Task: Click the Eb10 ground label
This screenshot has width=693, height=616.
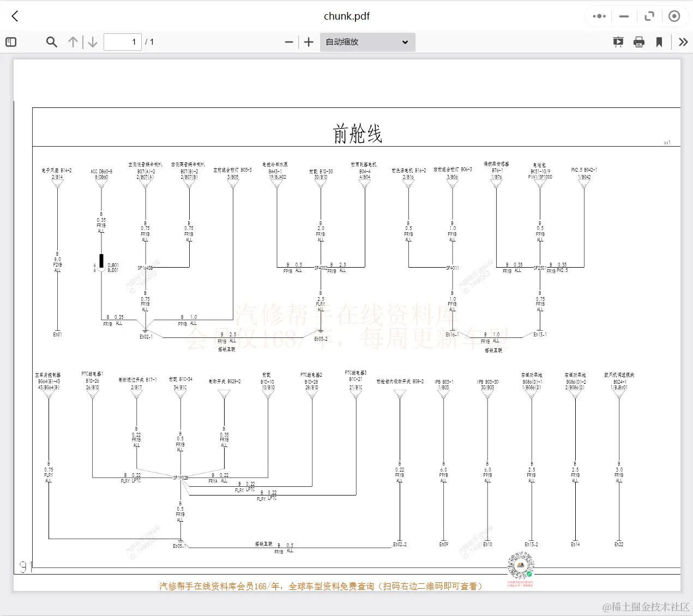Action: (487, 544)
